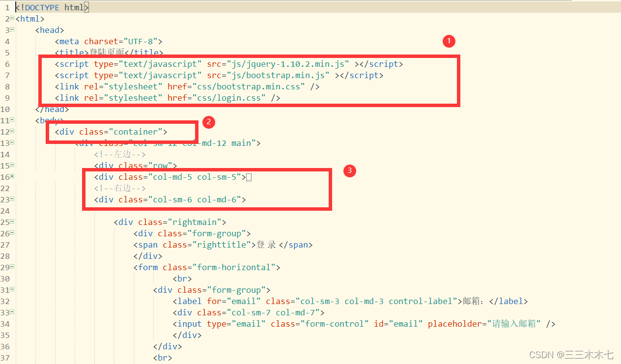Collapse the container div fold on line 12

[12, 132]
